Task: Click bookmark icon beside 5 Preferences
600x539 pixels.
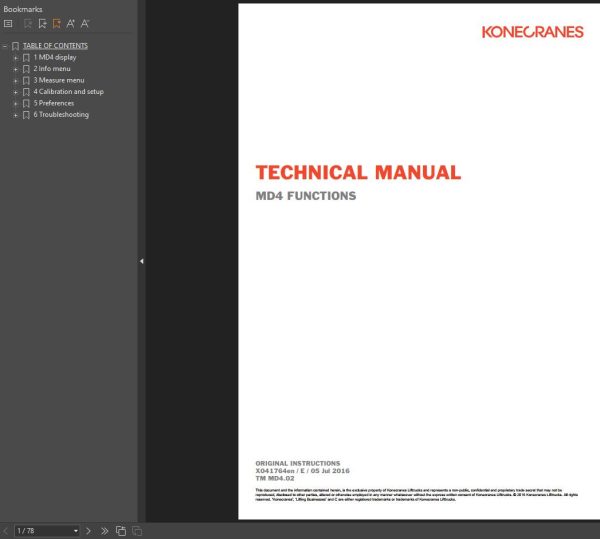Action: [26, 104]
